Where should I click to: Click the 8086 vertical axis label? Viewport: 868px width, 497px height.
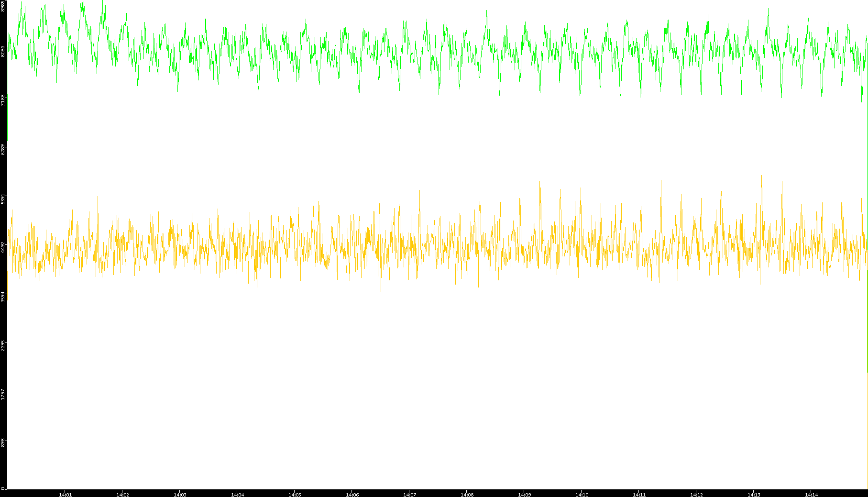[3, 51]
